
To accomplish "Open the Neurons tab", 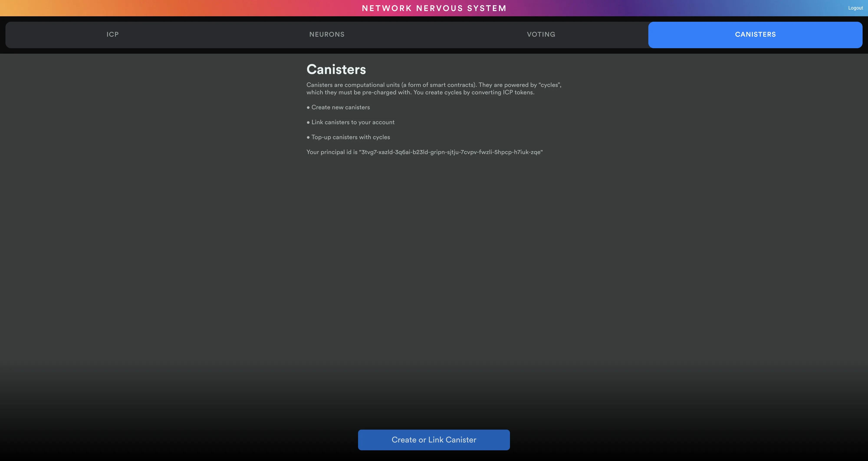I will [x=327, y=34].
